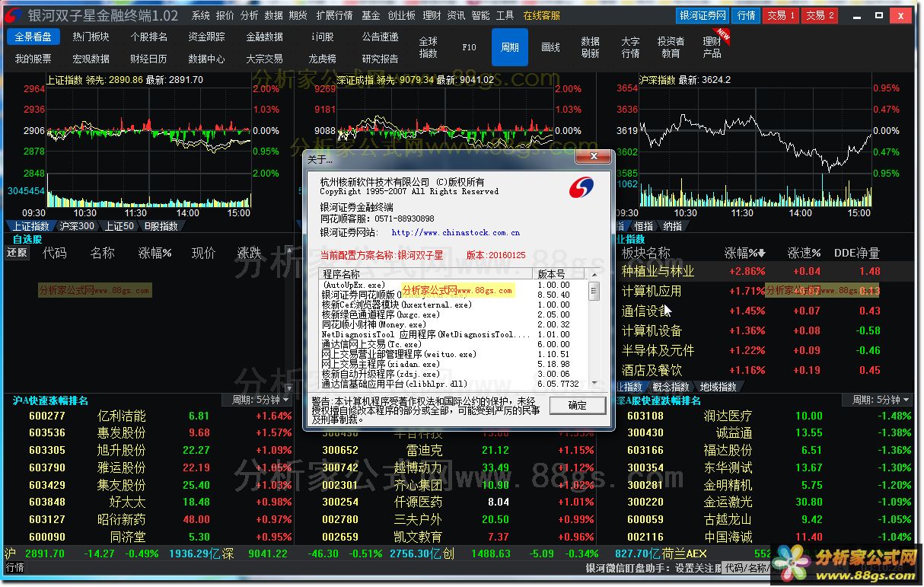Open the 系统 menu

click(201, 15)
